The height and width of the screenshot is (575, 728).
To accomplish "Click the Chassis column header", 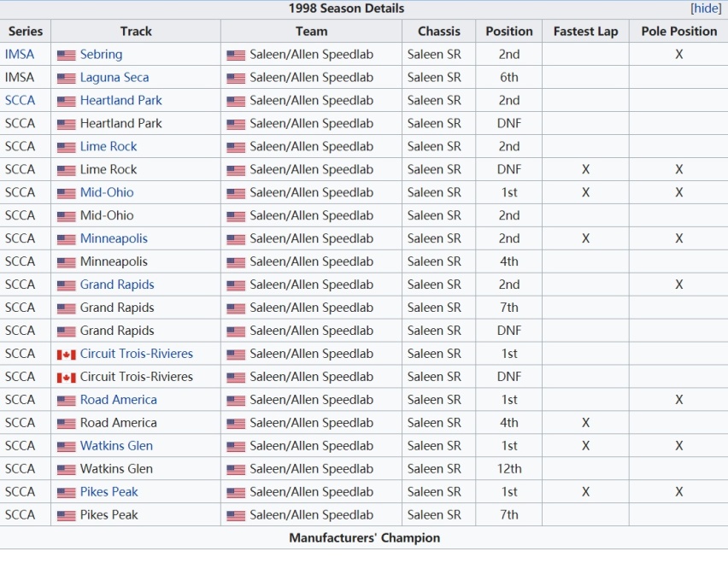I will pyautogui.click(x=438, y=31).
